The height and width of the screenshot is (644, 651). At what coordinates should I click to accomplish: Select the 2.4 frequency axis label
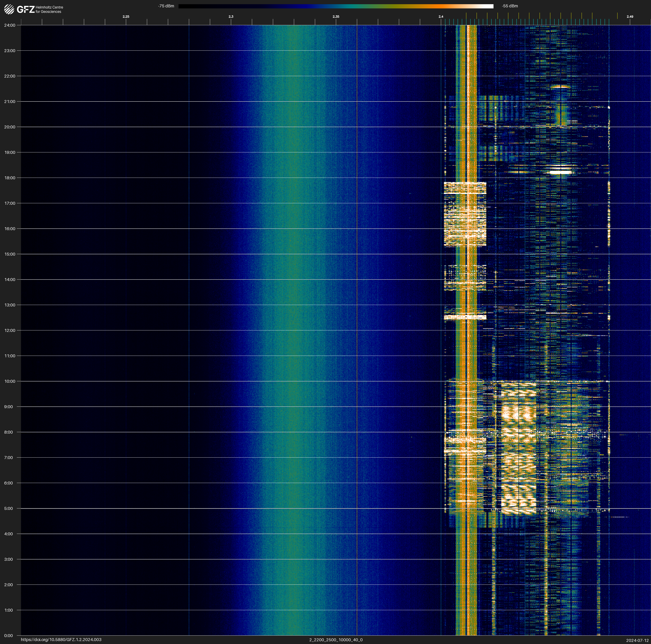pos(441,17)
